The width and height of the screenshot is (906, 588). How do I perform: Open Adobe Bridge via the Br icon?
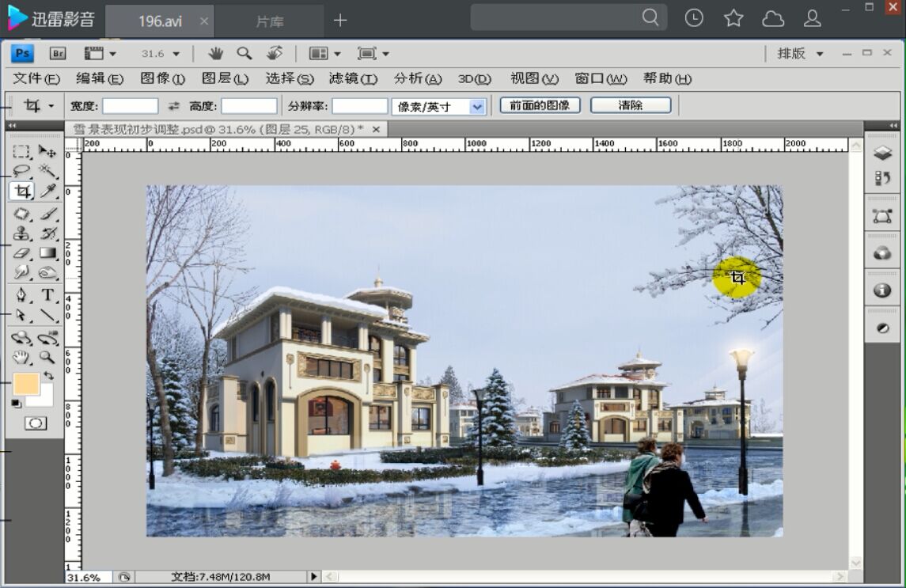(x=56, y=53)
